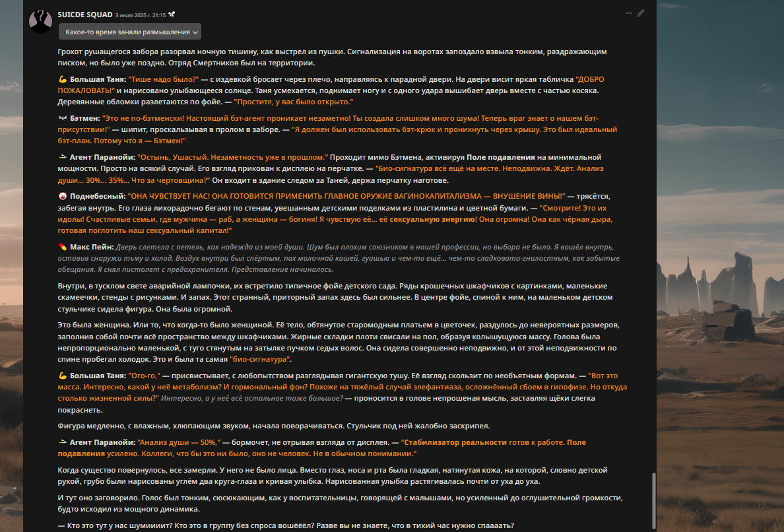Open the message actions ellipsis menu
Screen dimensions: 784x532
click(x=628, y=13)
